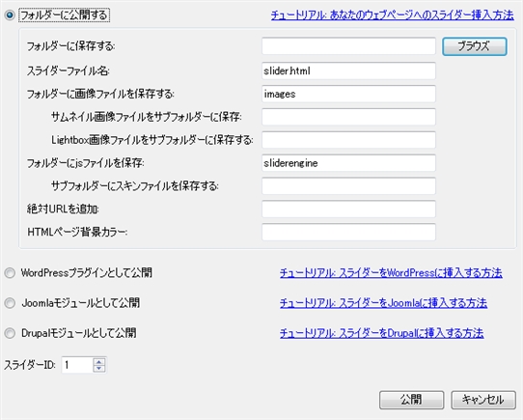Open the tutorial link for web page slider insertion
The height and width of the screenshot is (420, 523).
392,15
